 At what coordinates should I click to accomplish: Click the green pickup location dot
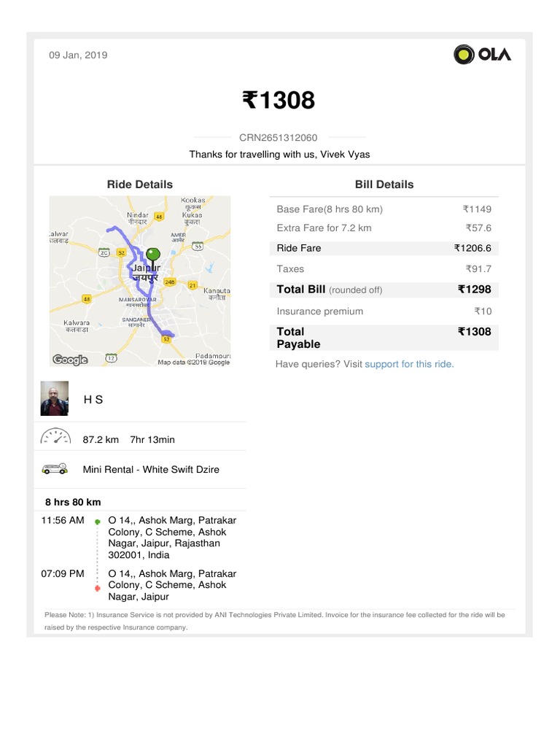(97, 522)
